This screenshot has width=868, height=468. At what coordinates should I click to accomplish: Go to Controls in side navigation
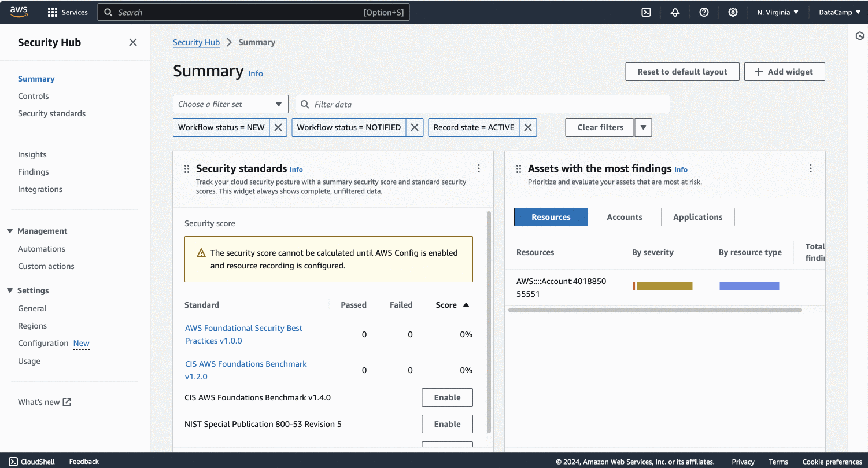coord(34,96)
